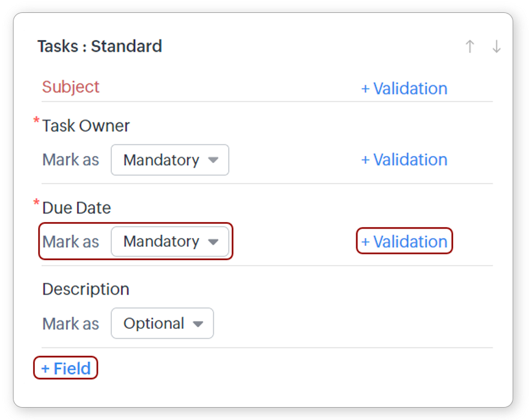Open + Validation for Due Date
The height and width of the screenshot is (420, 532).
[404, 241]
